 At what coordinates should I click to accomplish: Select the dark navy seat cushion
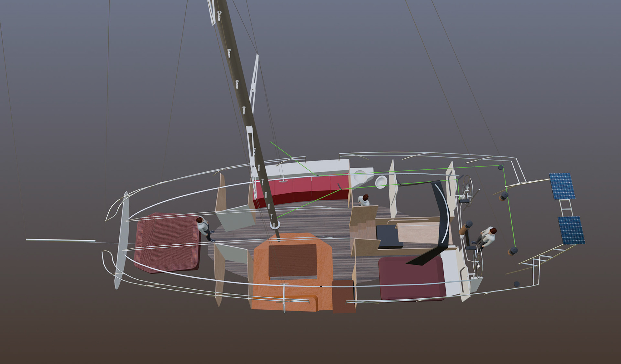click(x=388, y=236)
